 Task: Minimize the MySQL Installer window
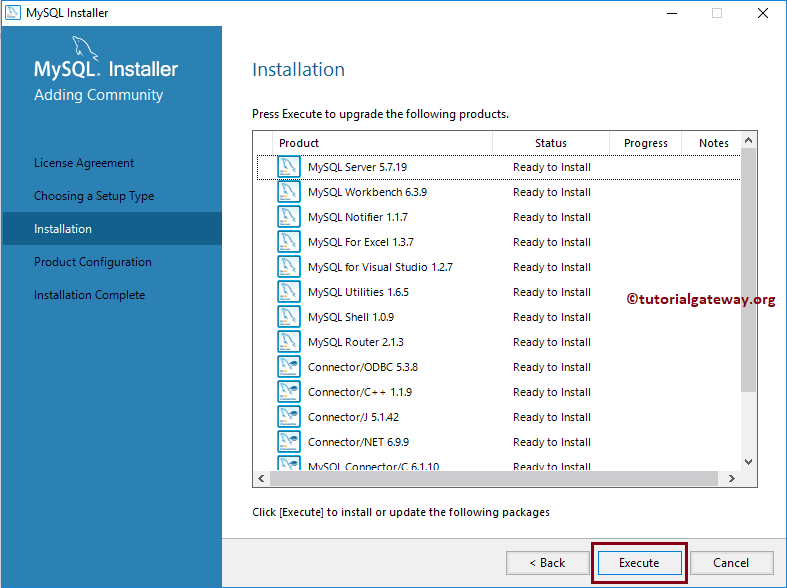(x=672, y=13)
